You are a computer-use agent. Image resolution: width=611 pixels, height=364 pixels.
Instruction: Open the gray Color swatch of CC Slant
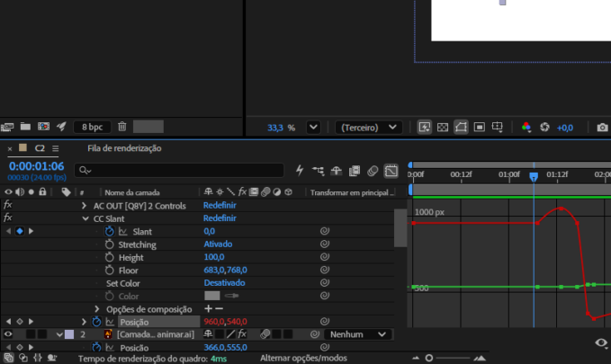pyautogui.click(x=212, y=296)
